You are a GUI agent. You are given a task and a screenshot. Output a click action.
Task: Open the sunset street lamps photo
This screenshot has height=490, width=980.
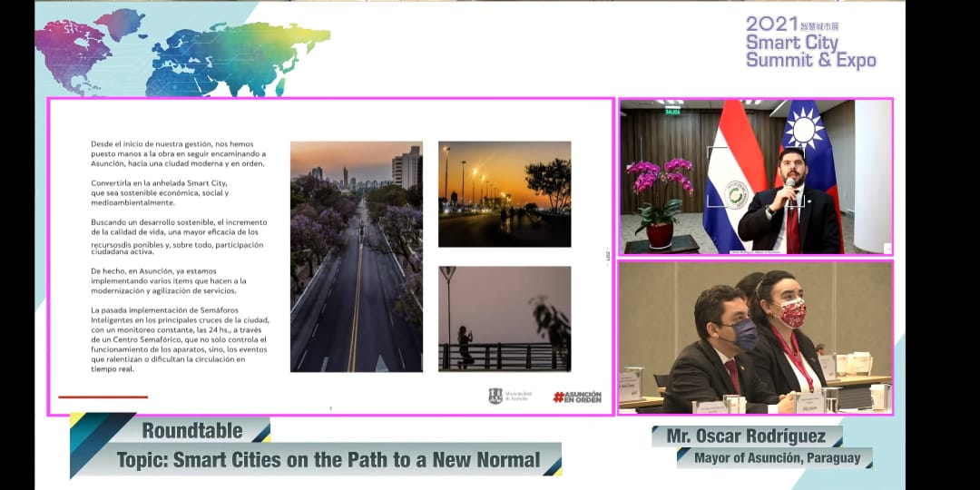tap(505, 193)
